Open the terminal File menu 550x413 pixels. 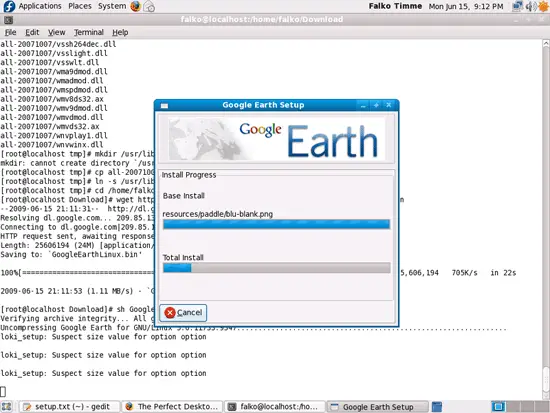pyautogui.click(x=11, y=32)
